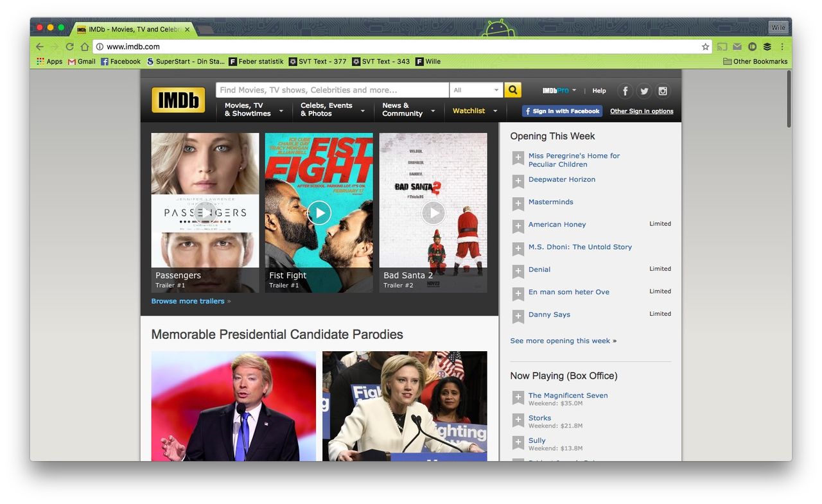822x504 pixels.
Task: Go to browser home page
Action: click(x=84, y=47)
